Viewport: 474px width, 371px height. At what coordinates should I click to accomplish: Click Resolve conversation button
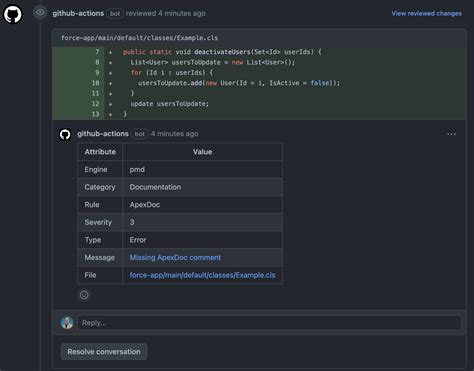104,352
